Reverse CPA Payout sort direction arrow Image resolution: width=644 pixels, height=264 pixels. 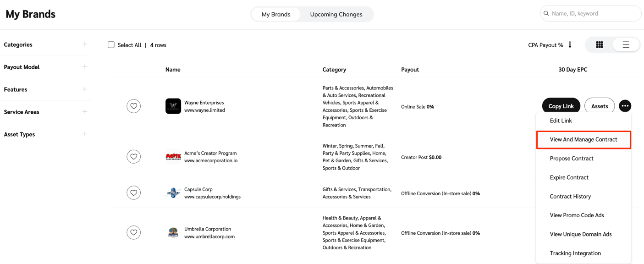tap(570, 45)
